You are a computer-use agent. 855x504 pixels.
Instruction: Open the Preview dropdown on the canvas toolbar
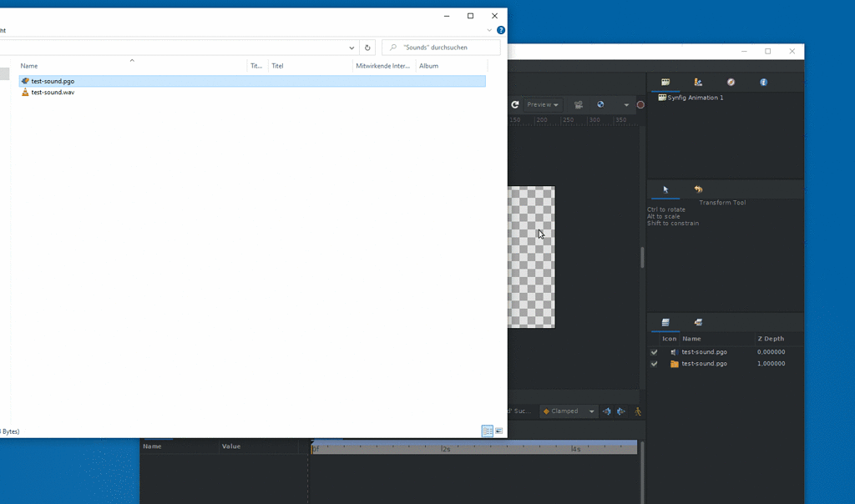[x=542, y=104]
